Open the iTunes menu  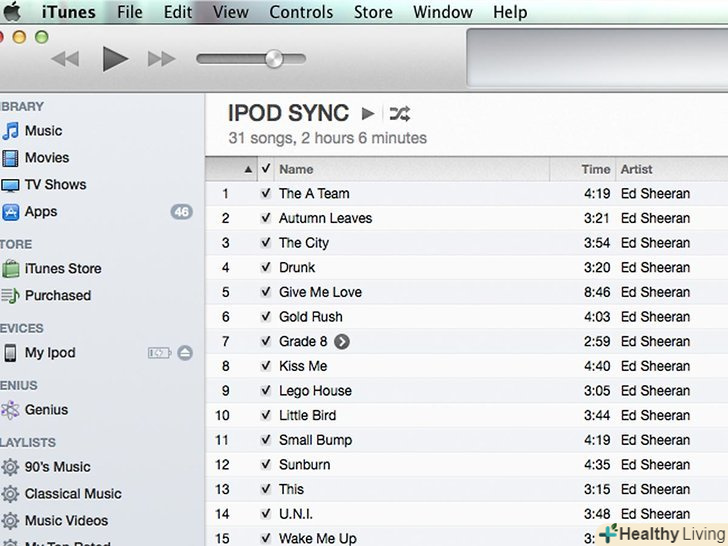click(x=69, y=12)
